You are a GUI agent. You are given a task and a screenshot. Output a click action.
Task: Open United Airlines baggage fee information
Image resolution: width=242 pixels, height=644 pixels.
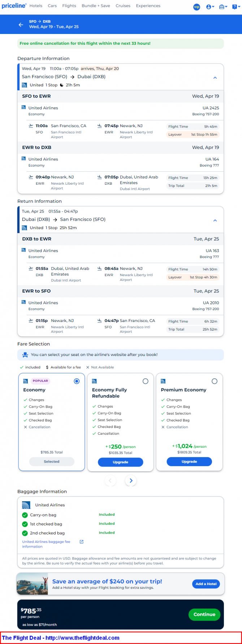point(46,544)
